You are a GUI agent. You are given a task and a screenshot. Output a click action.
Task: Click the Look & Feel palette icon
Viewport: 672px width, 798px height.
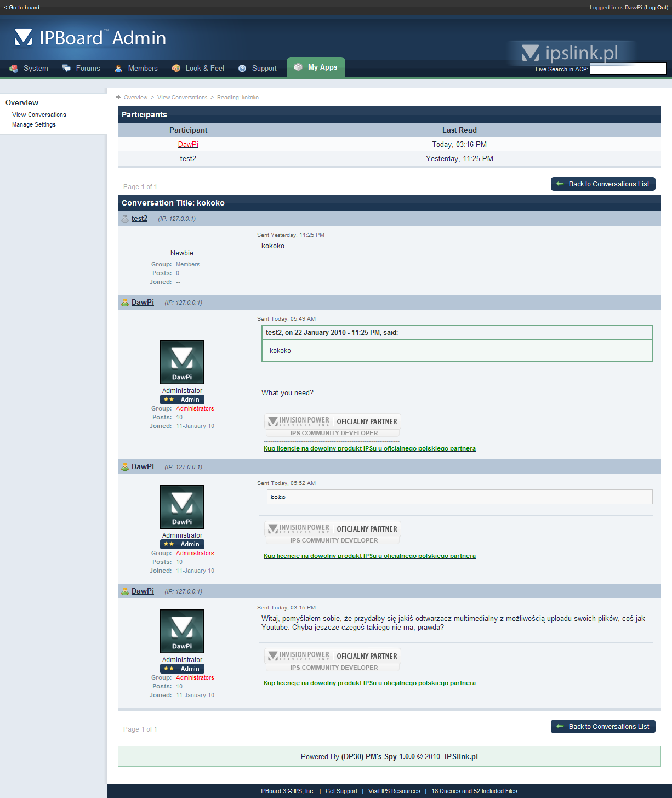(x=176, y=69)
